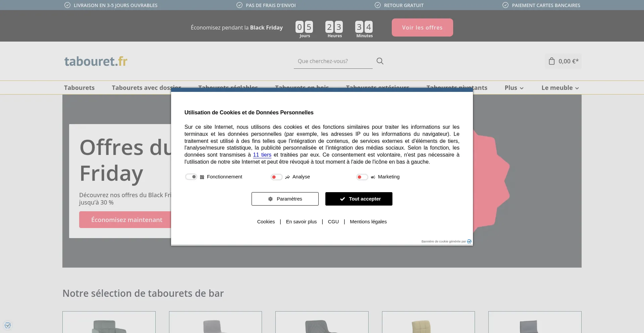Click the cookie banner provider logo icon
Viewport: 644px width, 333px height.
[x=469, y=241]
